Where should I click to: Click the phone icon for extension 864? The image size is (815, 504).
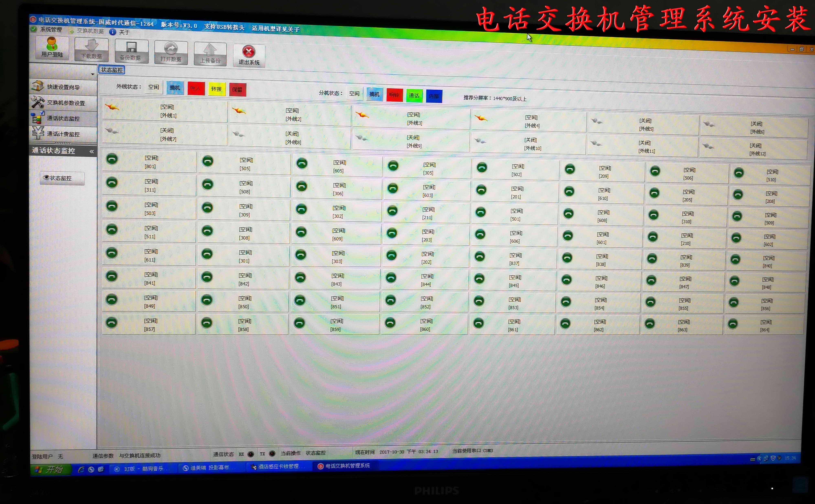point(733,324)
